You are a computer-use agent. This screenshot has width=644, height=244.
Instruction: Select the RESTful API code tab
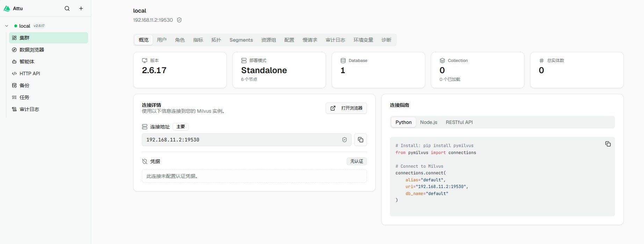click(x=459, y=122)
